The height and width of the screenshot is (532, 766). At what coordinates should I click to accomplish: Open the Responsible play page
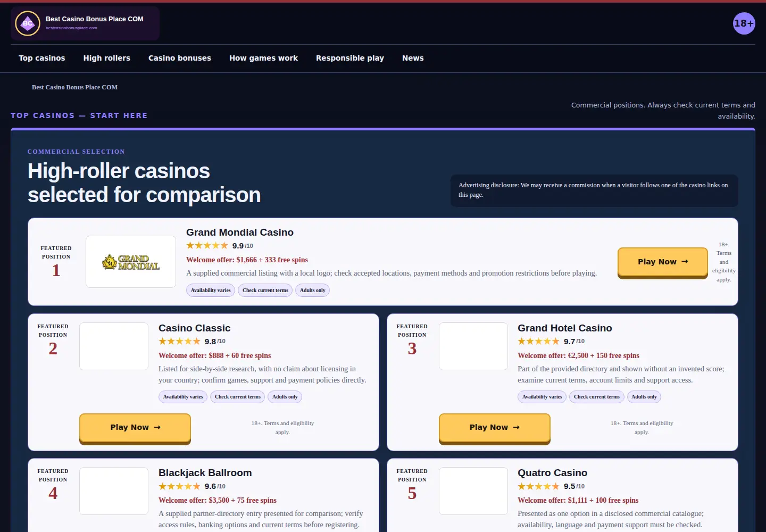click(350, 58)
